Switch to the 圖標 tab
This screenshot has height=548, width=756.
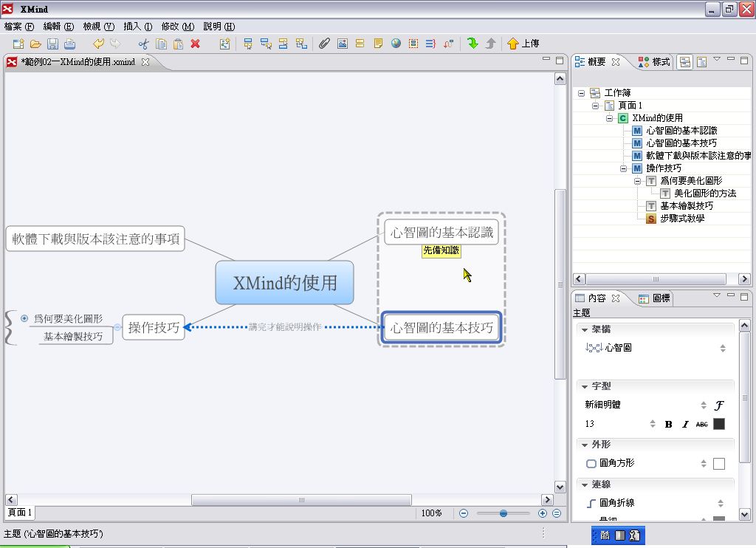[x=655, y=298]
